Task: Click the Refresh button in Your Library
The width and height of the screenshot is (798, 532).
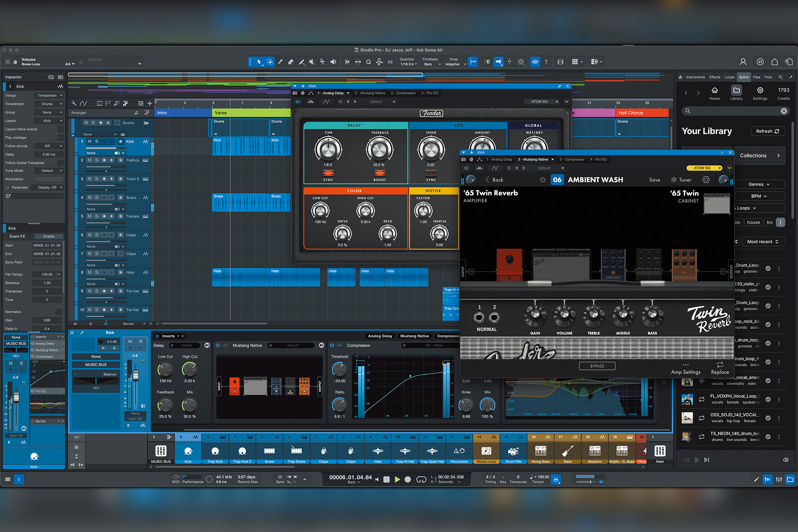Action: (768, 131)
